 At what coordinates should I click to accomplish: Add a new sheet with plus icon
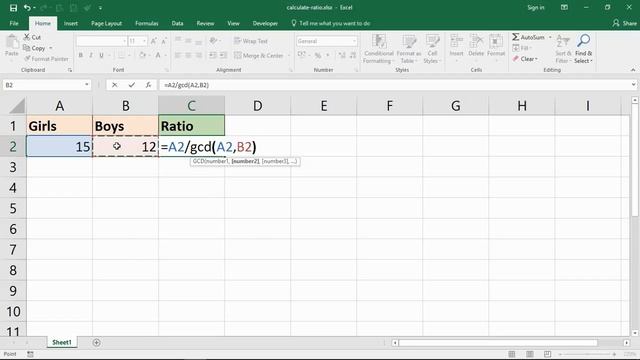click(x=96, y=342)
